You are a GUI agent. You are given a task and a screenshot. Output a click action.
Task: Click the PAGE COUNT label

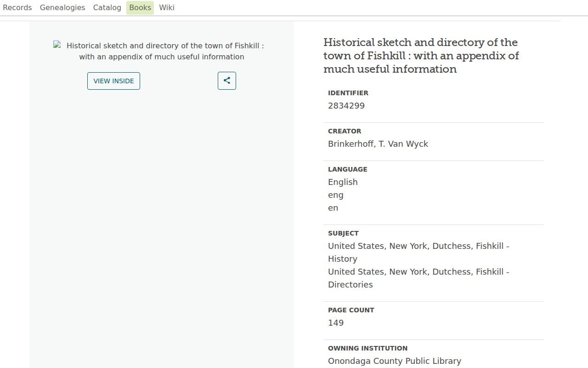pyautogui.click(x=351, y=310)
